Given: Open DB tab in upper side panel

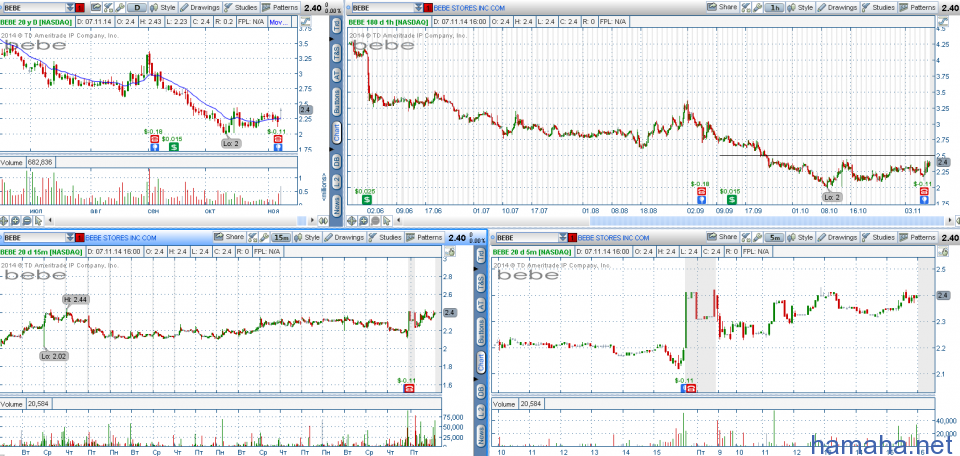Looking at the screenshot, I should coord(336,161).
